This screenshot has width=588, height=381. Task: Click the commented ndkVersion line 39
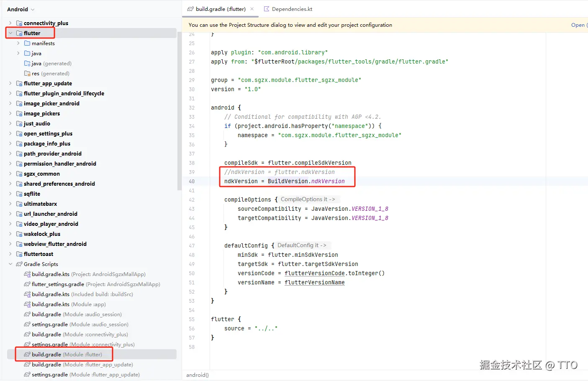280,172
